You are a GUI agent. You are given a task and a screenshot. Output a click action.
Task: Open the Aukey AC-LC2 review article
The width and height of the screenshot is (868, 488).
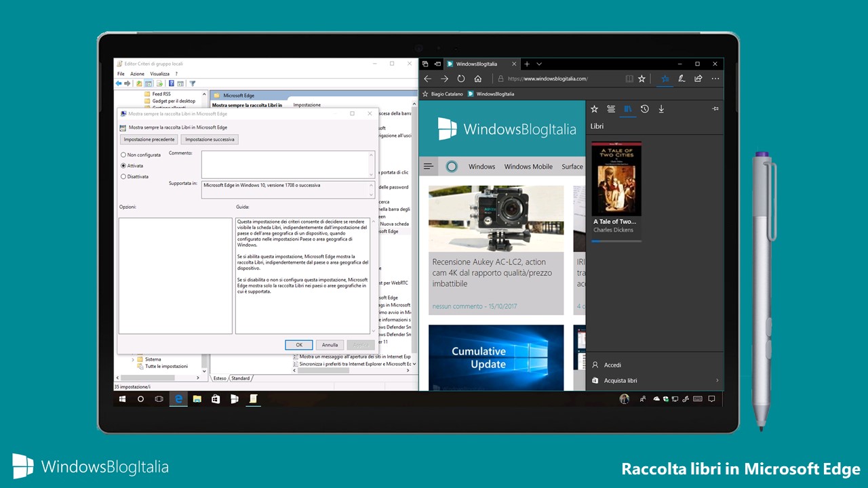tap(496, 249)
